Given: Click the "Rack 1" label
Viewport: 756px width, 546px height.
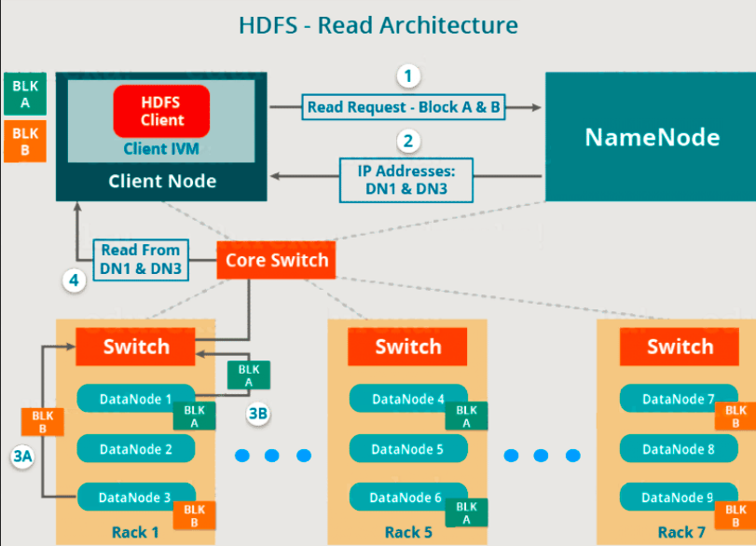Looking at the screenshot, I should pyautogui.click(x=135, y=533).
